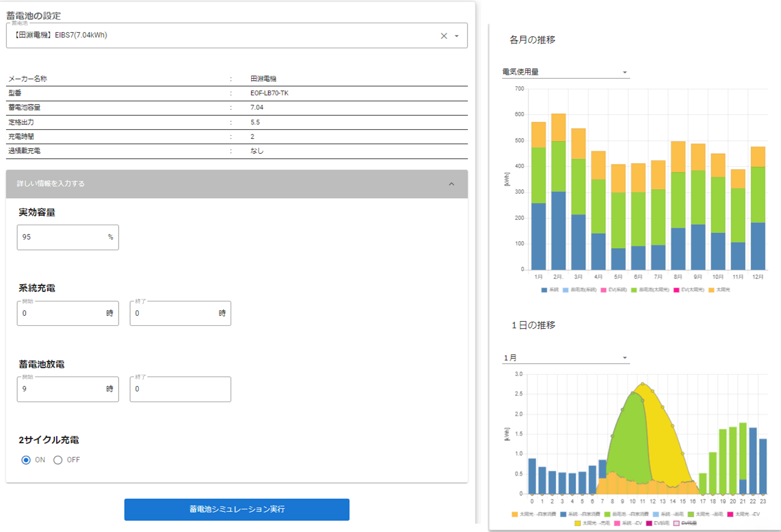Toggle 蓄電池(系統) legend in monthly chart
Image resolution: width=781 pixels, height=532 pixels.
579,290
